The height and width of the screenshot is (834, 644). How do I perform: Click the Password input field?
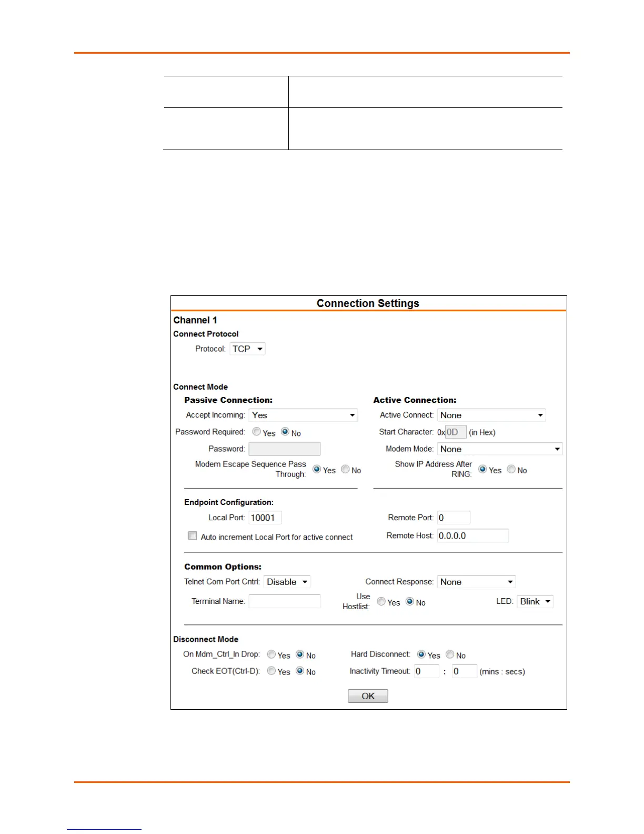pos(285,449)
